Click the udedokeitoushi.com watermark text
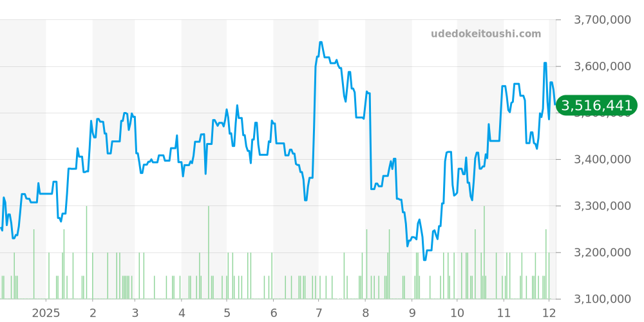The image size is (644, 322). 486,34
